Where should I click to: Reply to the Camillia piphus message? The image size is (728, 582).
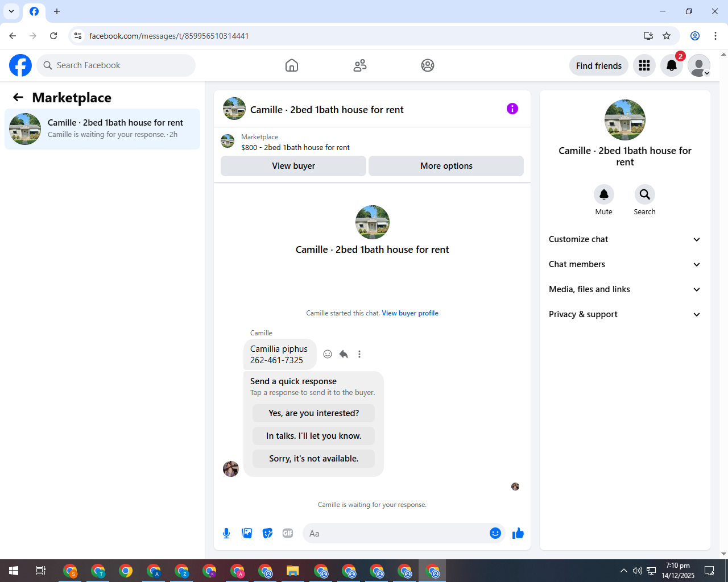344,354
